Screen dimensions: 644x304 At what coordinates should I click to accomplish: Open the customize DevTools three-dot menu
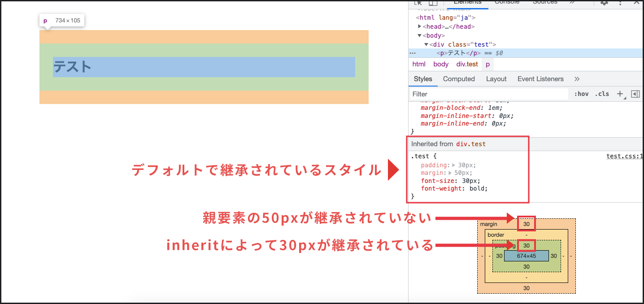click(x=620, y=4)
